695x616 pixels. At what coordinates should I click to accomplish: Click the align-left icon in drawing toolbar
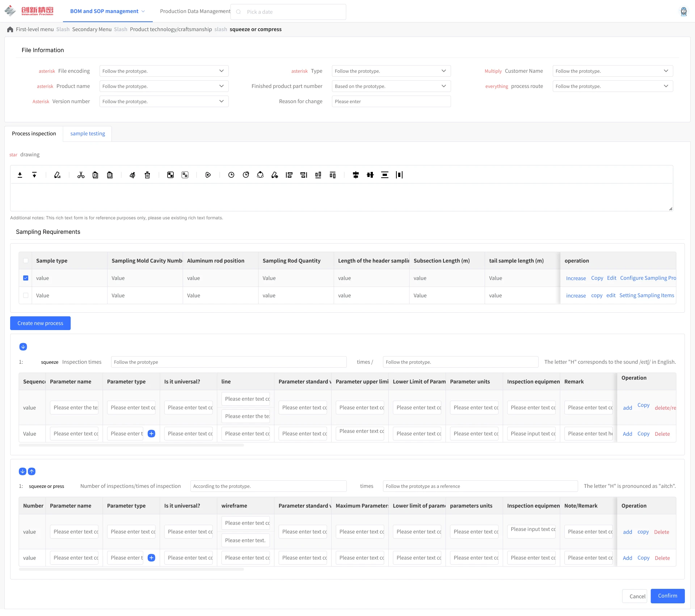tap(289, 175)
